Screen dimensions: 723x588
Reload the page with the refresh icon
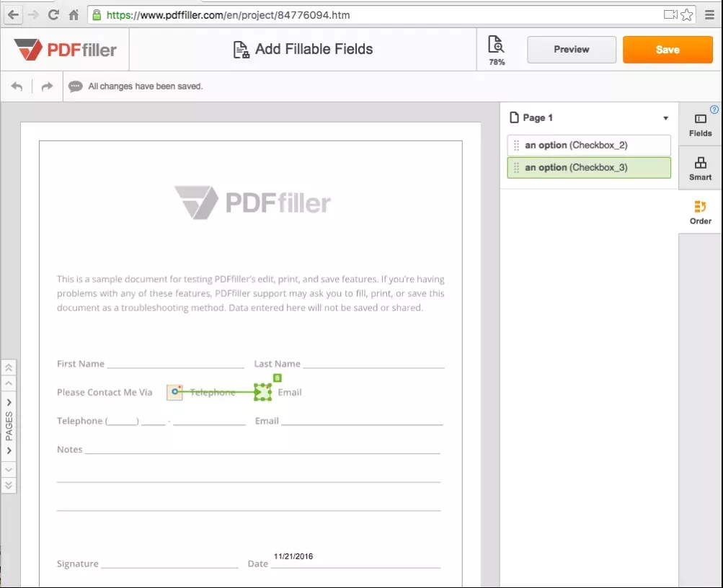coord(53,14)
